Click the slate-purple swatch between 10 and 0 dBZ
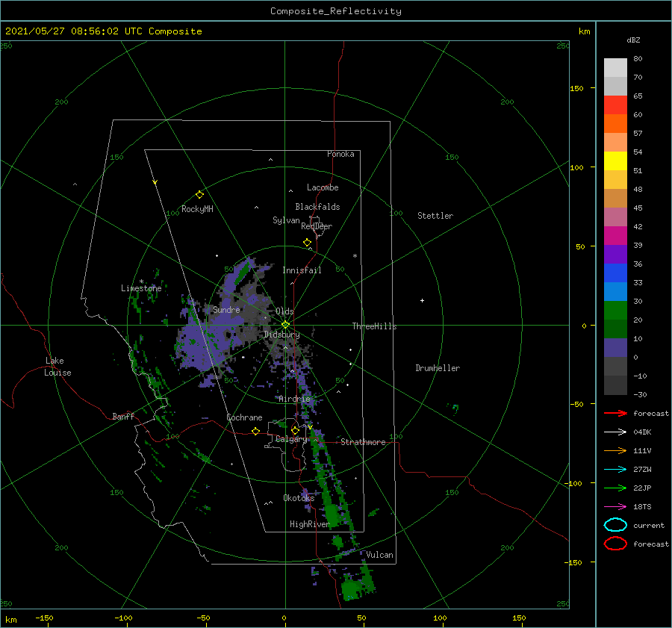The width and height of the screenshot is (672, 628). (615, 348)
